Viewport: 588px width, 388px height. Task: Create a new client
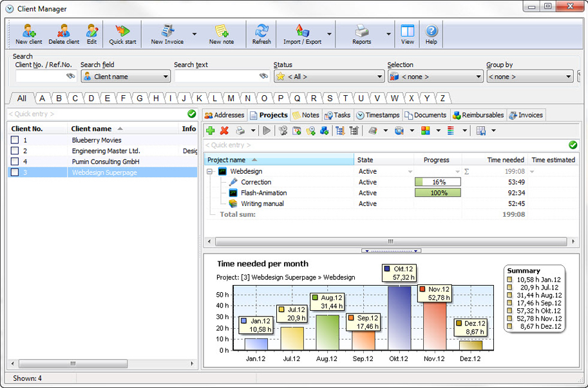tap(28, 33)
